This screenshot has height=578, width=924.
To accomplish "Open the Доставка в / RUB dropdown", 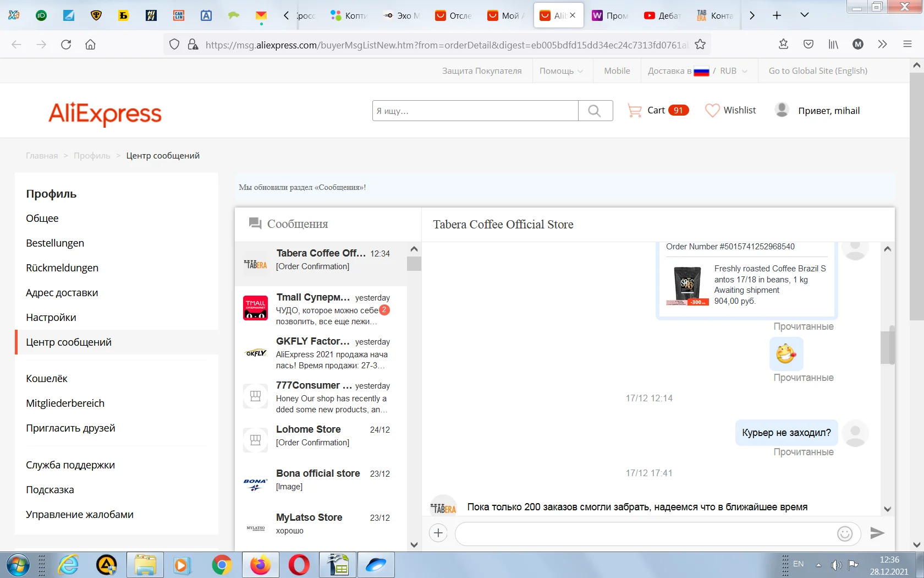I will [697, 71].
